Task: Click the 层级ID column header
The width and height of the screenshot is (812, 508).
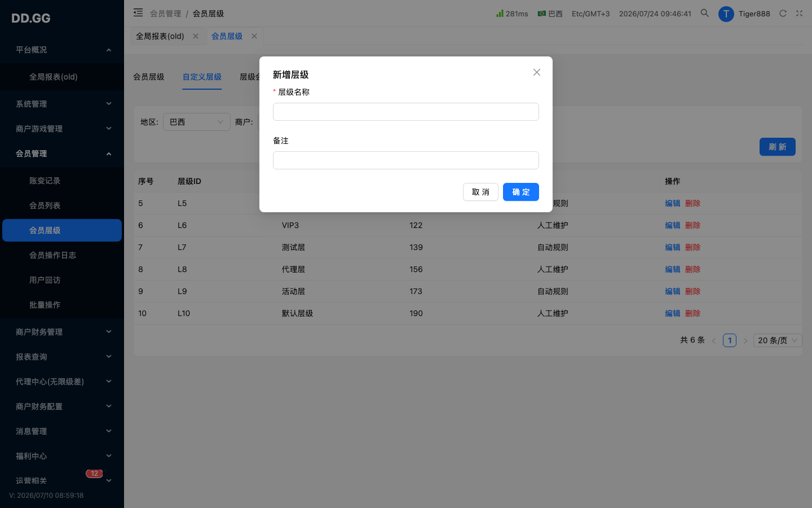Action: [189, 181]
